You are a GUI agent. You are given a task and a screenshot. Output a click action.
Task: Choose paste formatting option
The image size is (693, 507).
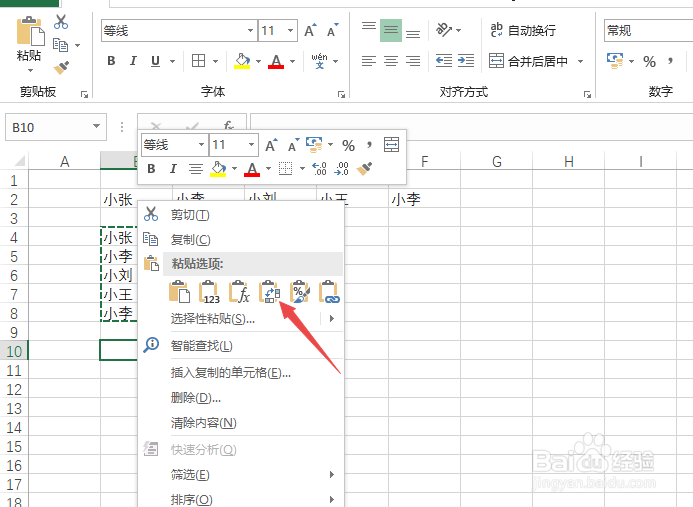click(300, 292)
